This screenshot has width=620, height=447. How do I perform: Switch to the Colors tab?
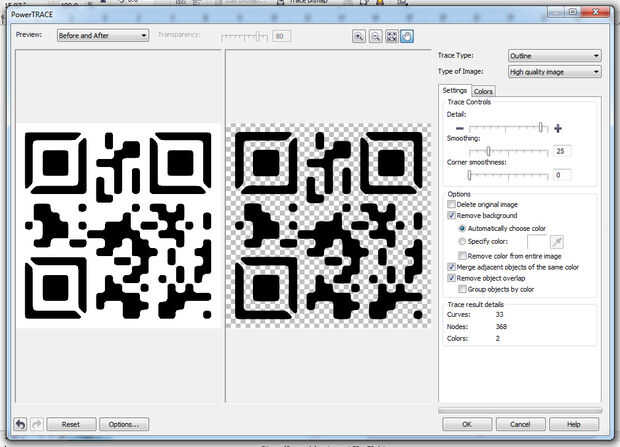coord(483,91)
